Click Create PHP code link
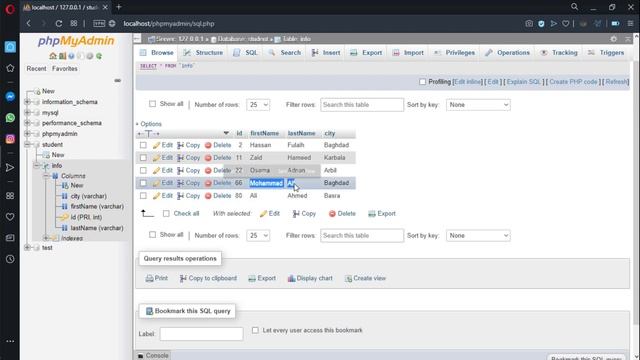640x360 pixels. coord(573,82)
